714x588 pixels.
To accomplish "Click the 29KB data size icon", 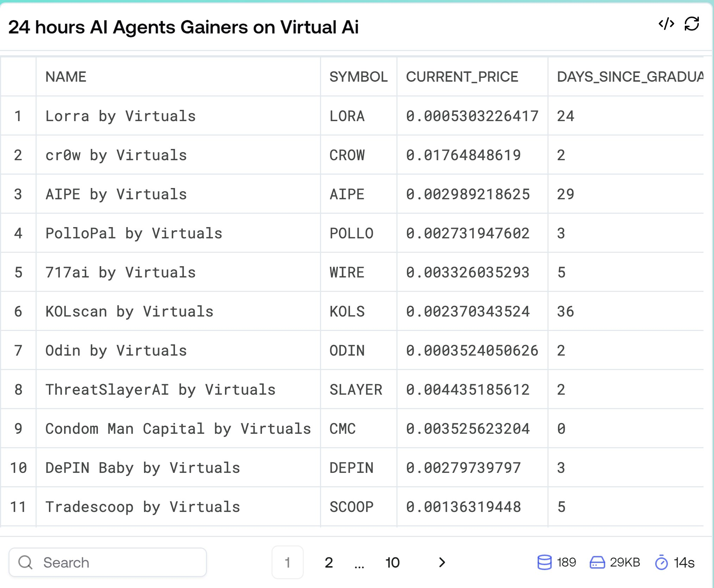I will 597,562.
